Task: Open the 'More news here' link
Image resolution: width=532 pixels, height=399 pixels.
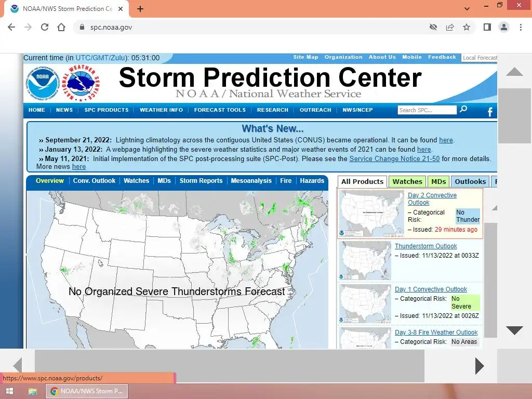Action: click(x=79, y=167)
